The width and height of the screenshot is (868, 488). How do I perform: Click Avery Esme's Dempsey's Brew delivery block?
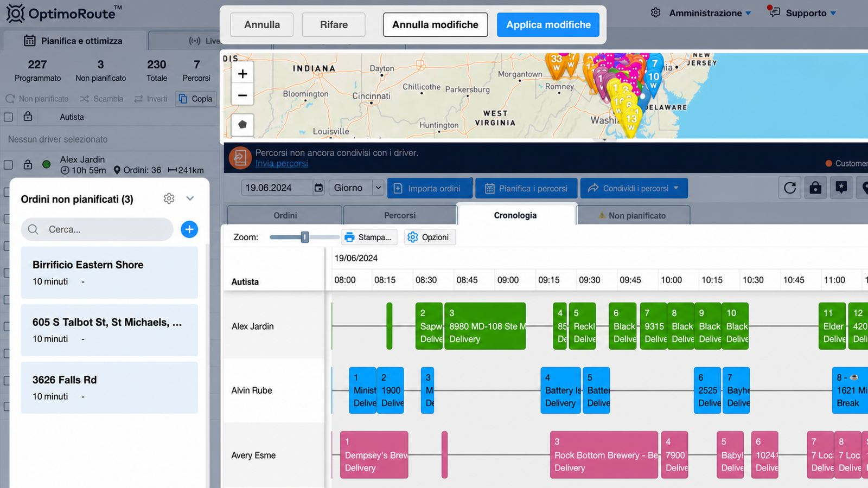pyautogui.click(x=374, y=455)
